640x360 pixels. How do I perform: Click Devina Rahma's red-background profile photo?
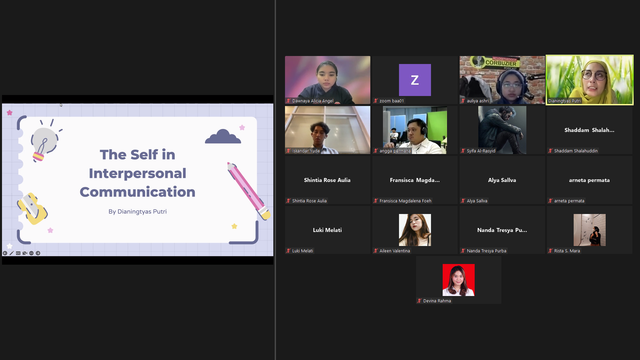click(x=458, y=280)
